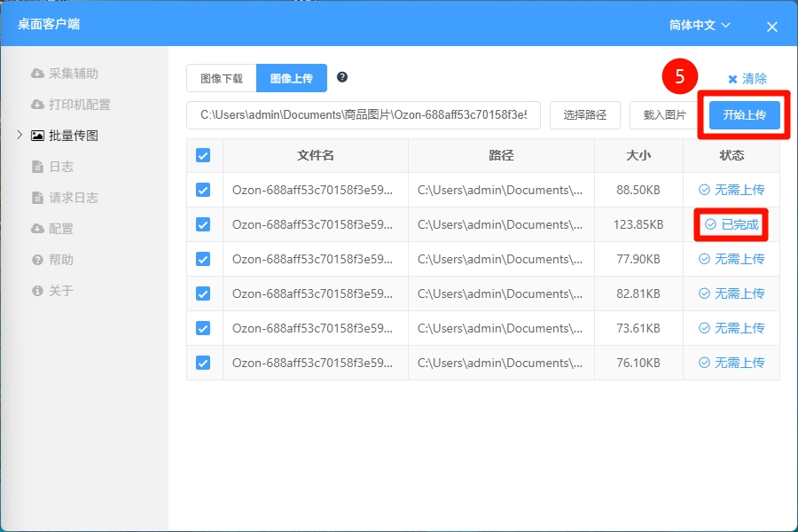Expand the arrow beside 批量传图
This screenshot has width=798, height=532.
pyautogui.click(x=20, y=135)
